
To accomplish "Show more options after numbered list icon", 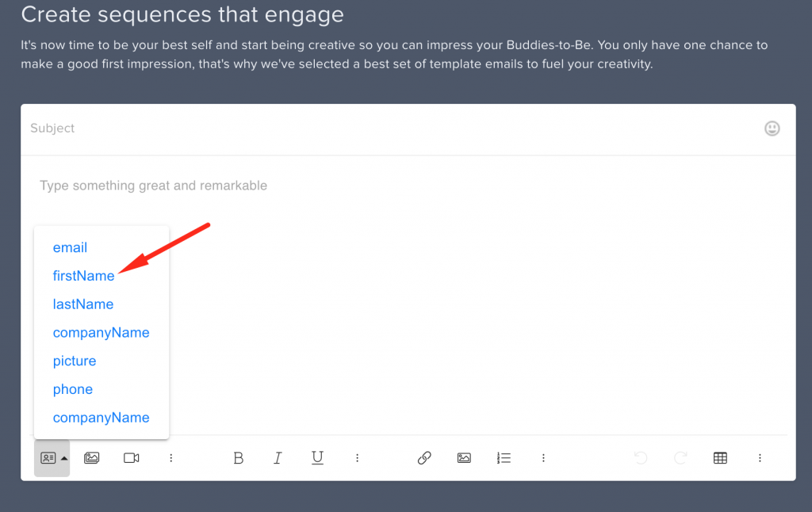I will point(544,458).
